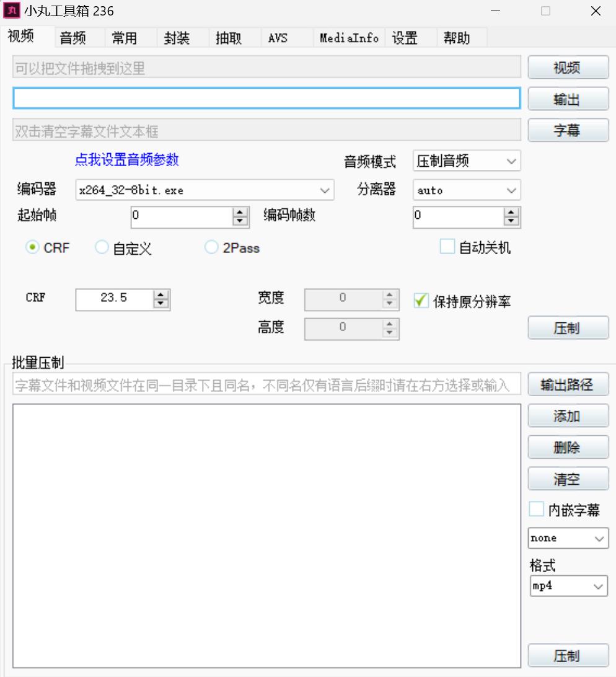Increase the CRF value with up arrow

(x=161, y=295)
